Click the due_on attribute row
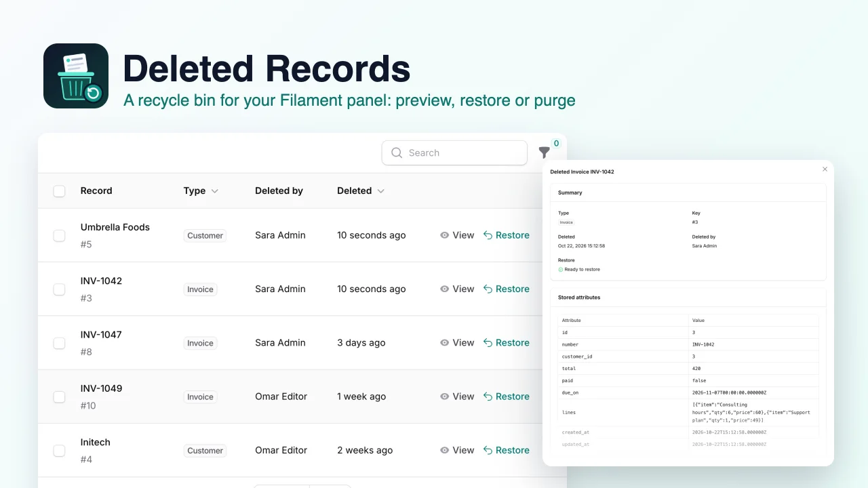The width and height of the screenshot is (868, 488). click(x=688, y=392)
